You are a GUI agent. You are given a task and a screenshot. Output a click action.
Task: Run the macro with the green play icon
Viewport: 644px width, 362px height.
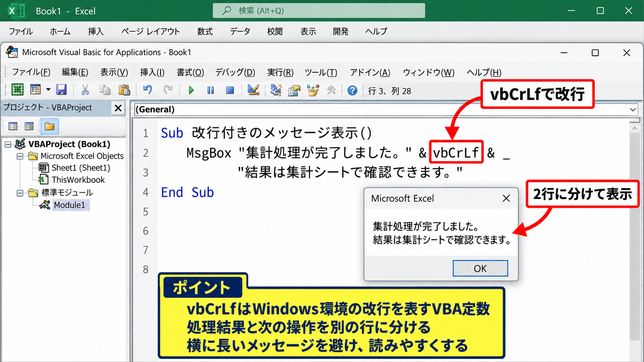(x=191, y=90)
